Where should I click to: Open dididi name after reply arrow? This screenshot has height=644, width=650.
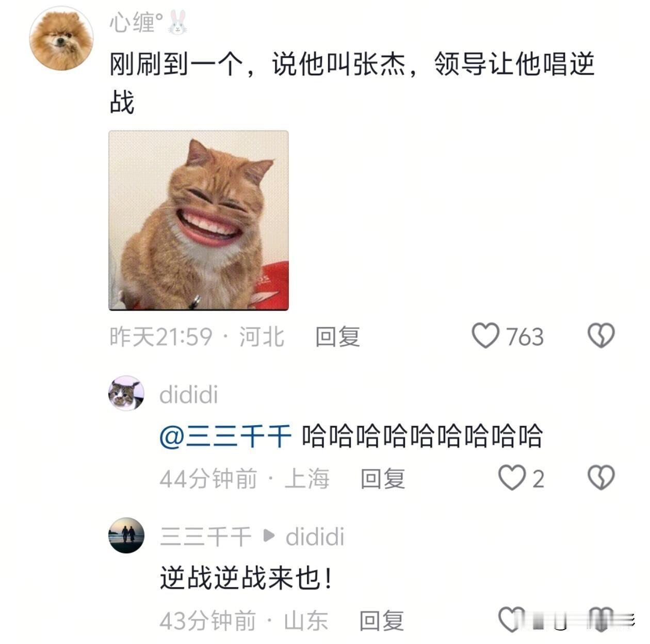click(315, 537)
